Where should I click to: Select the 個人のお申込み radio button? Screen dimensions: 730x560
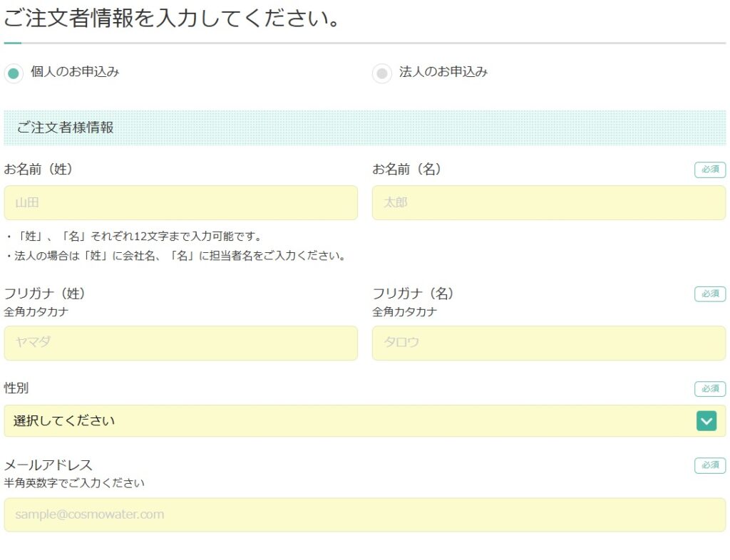[14, 73]
